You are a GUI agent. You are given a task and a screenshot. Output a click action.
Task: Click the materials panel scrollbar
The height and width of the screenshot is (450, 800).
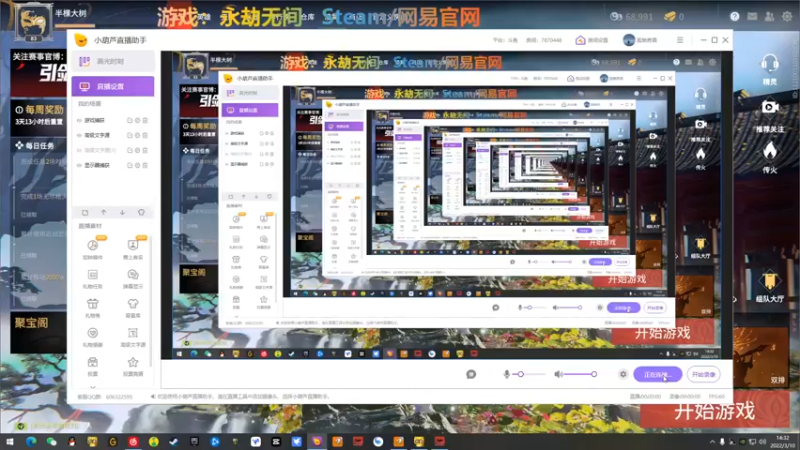(x=151, y=301)
